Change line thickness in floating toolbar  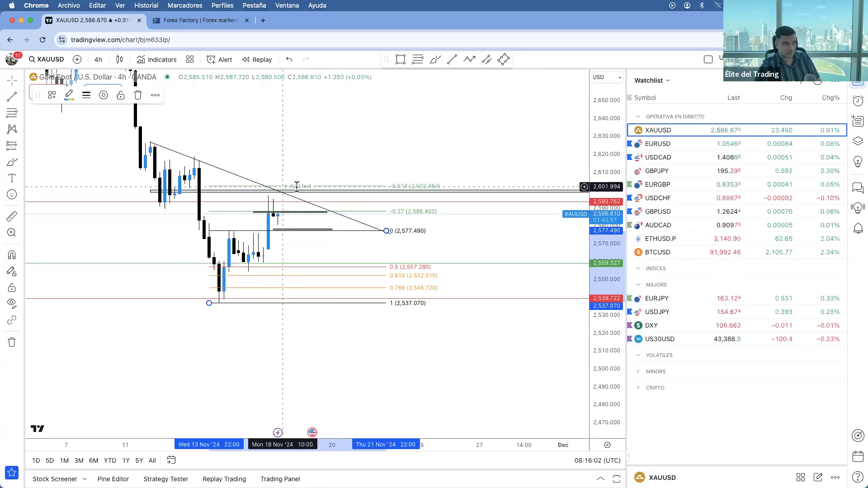(86, 95)
